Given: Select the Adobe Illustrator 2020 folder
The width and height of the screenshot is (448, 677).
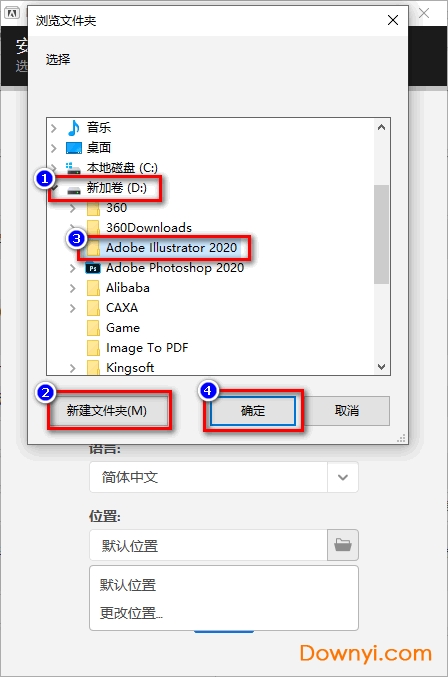Looking at the screenshot, I should [171, 247].
